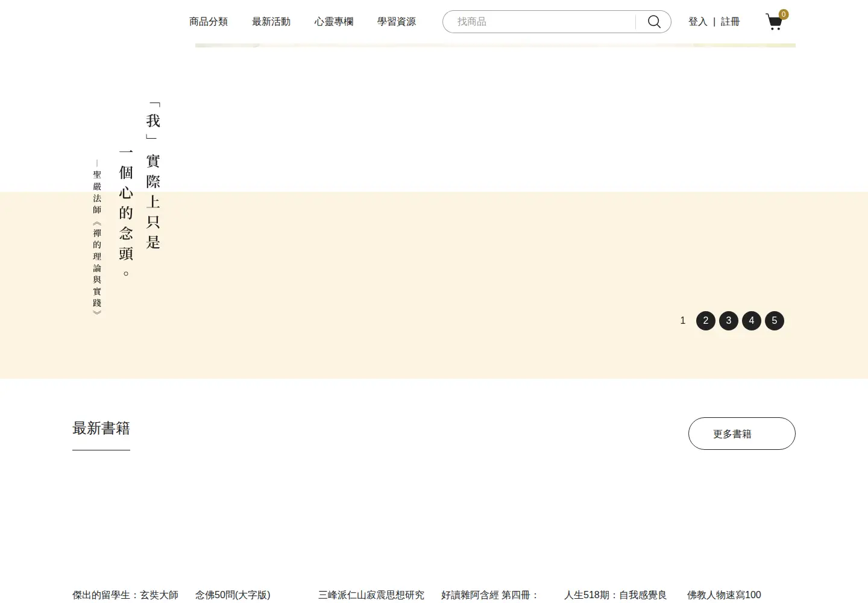Click the search magnifier icon
This screenshot has height=603, width=868.
[654, 22]
